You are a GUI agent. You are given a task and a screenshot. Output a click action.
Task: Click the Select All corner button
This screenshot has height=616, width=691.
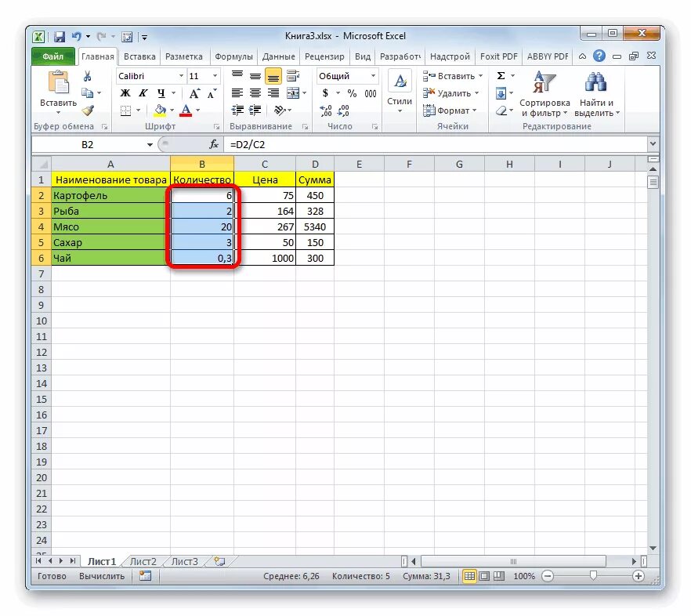pos(42,164)
